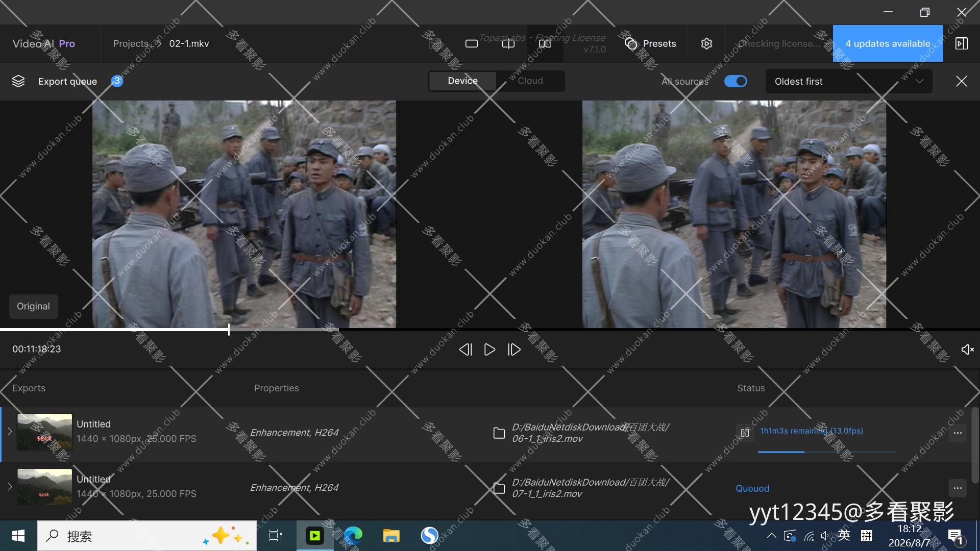The width and height of the screenshot is (980, 551).
Task: Select the Cloud tab
Action: (x=530, y=81)
